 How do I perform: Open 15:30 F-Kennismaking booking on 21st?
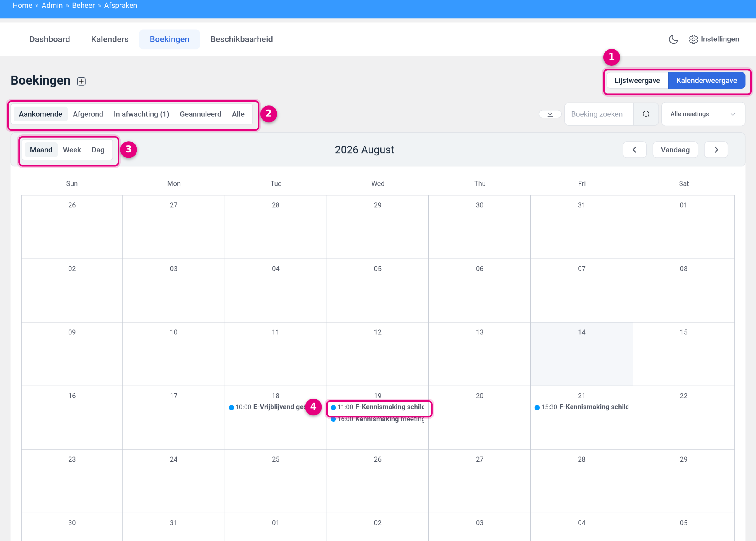tap(581, 407)
